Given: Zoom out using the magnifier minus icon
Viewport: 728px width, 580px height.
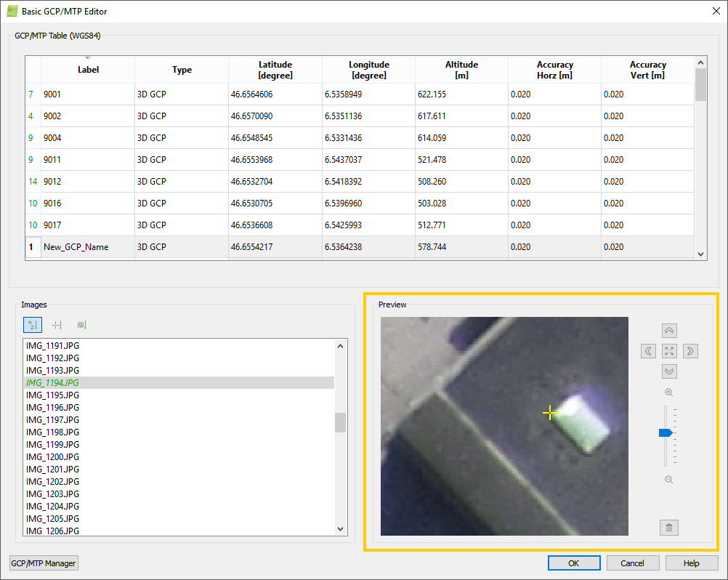Looking at the screenshot, I should point(668,479).
